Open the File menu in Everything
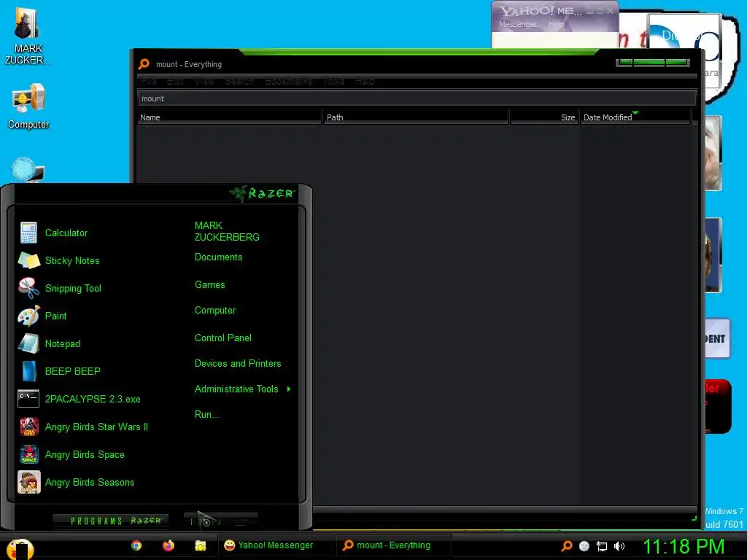Viewport: 747px width, 560px height. pos(149,82)
